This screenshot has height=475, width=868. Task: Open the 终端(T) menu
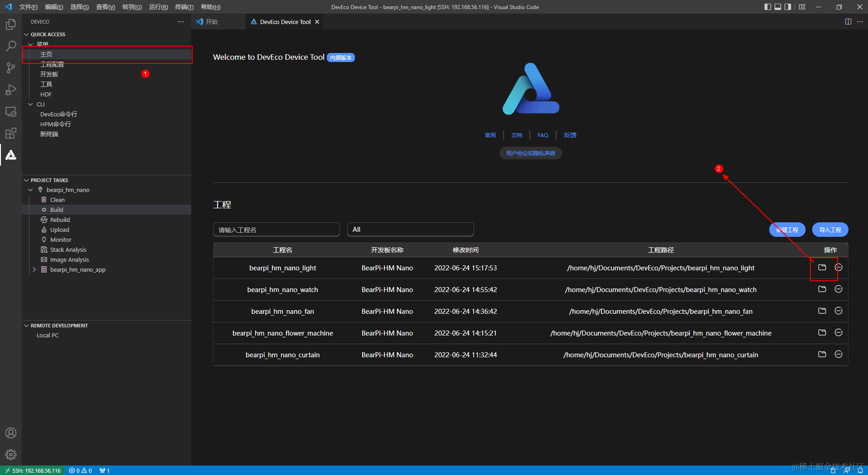184,7
